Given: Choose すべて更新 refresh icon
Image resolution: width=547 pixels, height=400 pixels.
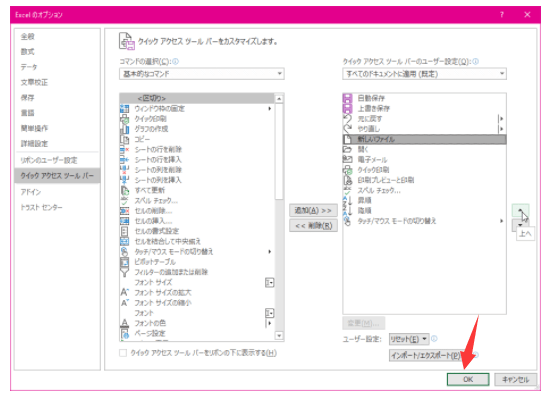Looking at the screenshot, I should pos(125,190).
